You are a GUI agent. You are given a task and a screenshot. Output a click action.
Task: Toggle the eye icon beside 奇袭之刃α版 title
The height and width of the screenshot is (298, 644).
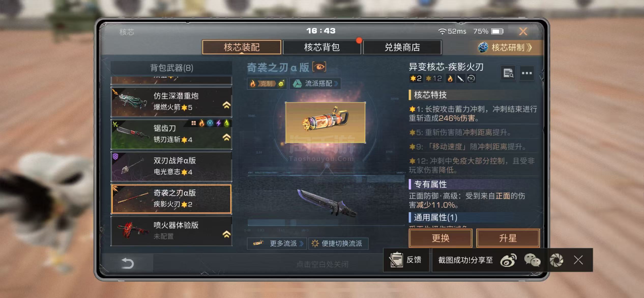pyautogui.click(x=319, y=67)
